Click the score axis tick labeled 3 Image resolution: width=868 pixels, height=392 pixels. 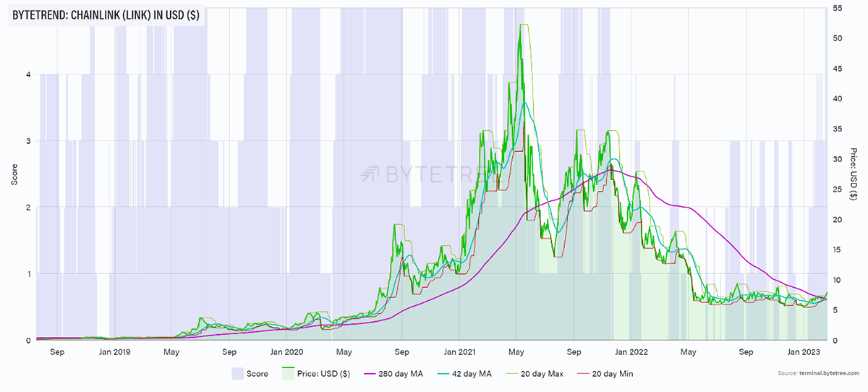29,141
